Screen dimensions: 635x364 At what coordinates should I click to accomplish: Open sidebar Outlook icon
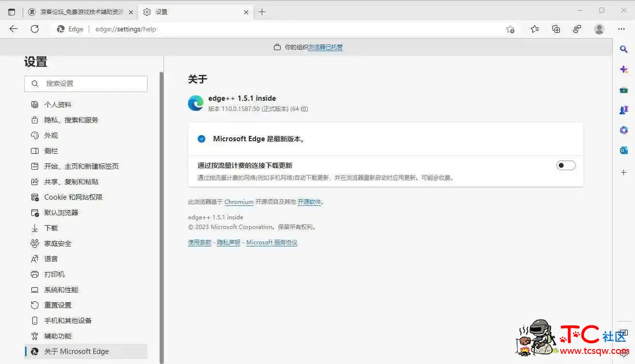[623, 150]
